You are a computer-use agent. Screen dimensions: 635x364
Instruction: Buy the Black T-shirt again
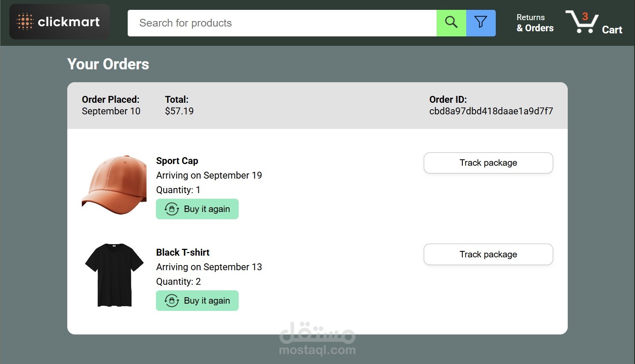click(x=197, y=301)
